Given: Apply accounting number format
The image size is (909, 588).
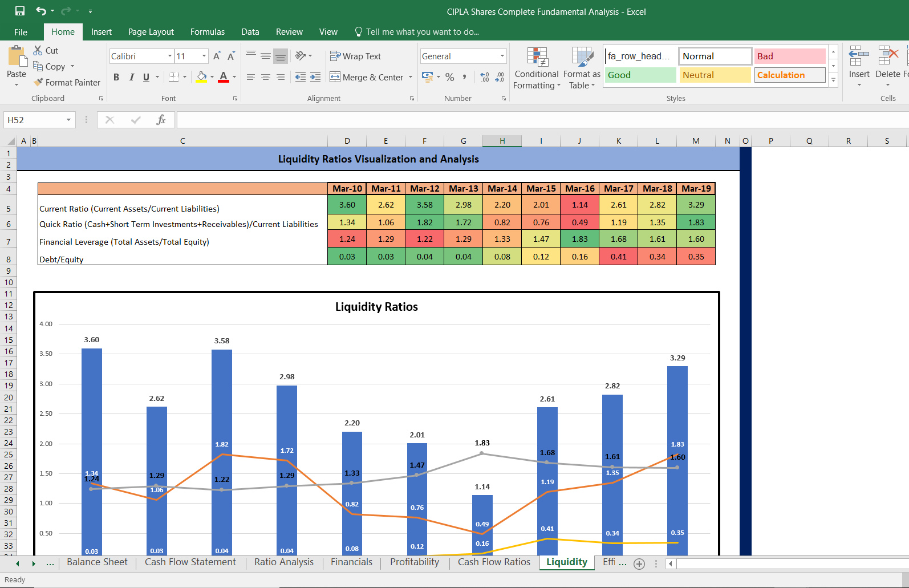Looking at the screenshot, I should tap(427, 76).
